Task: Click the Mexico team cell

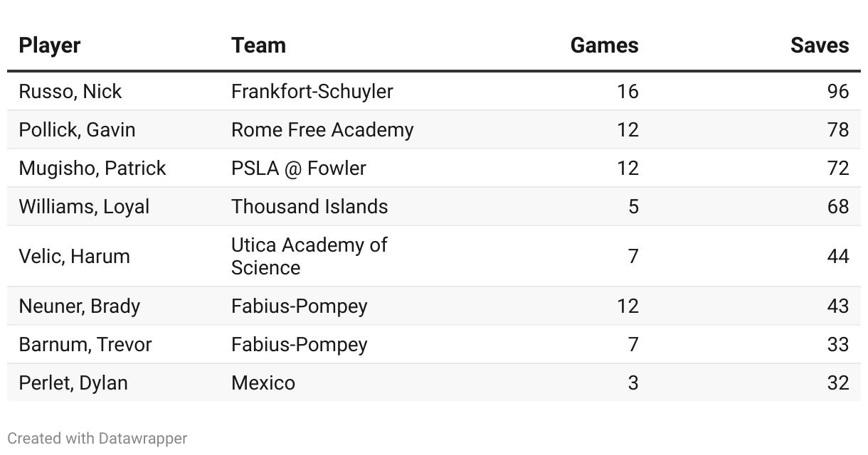Action: [263, 383]
